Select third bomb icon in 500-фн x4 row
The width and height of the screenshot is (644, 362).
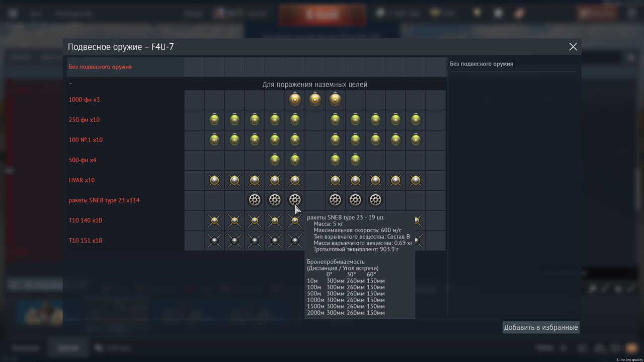(335, 160)
